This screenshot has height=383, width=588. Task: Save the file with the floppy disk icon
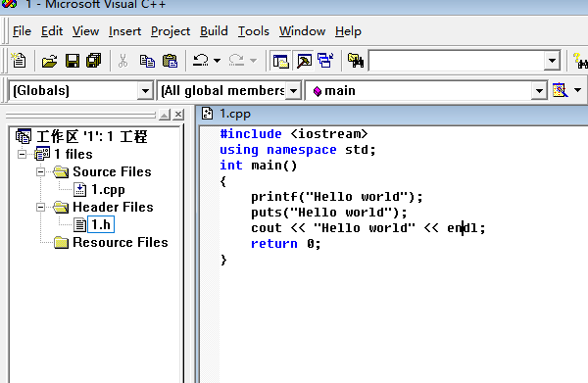pyautogui.click(x=72, y=61)
